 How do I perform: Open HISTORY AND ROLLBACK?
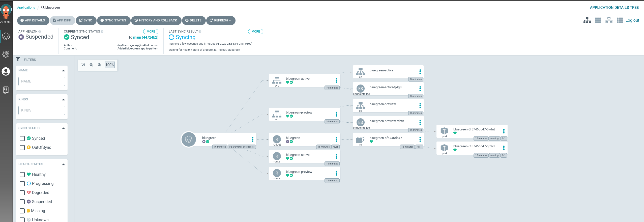coord(156,20)
